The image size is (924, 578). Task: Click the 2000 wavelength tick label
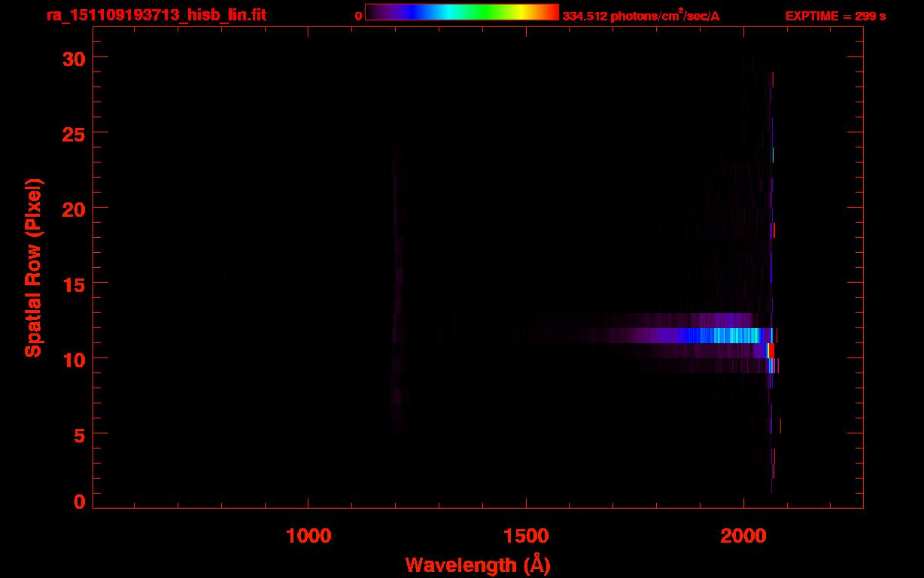(743, 535)
